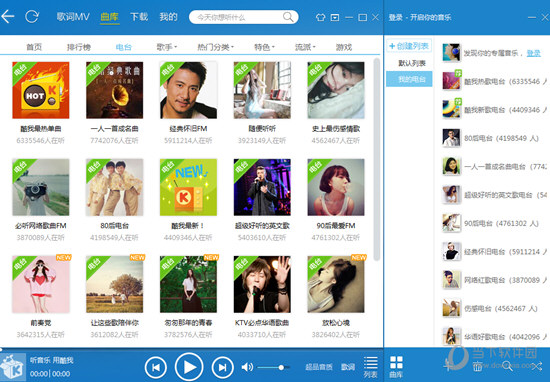Select the 曲库 top tab

pos(109,17)
